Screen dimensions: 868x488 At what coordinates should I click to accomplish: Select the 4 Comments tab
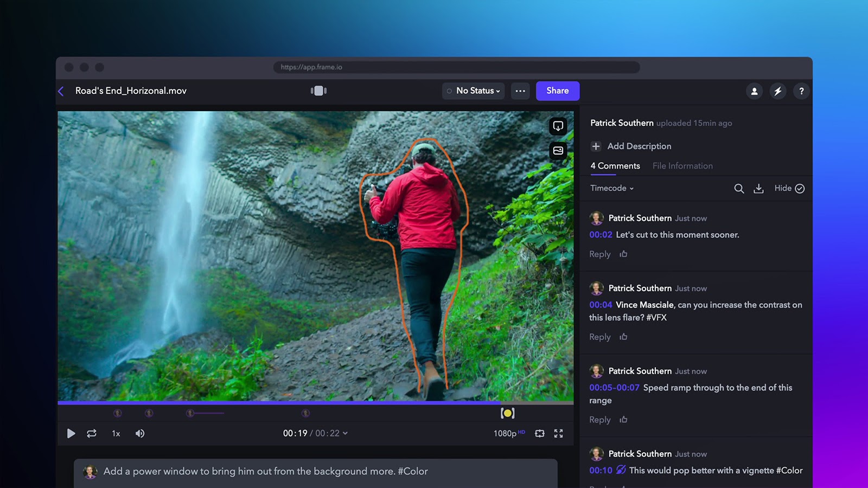coord(615,165)
